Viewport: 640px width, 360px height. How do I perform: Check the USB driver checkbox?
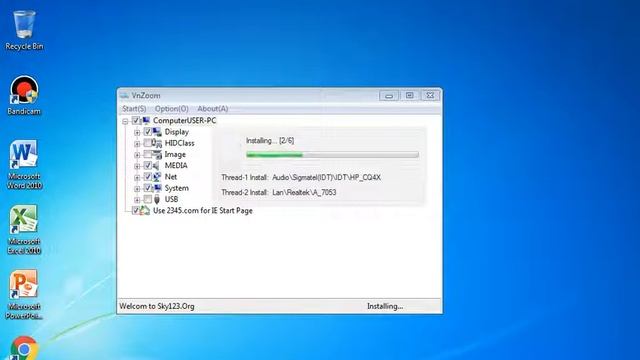tap(148, 199)
